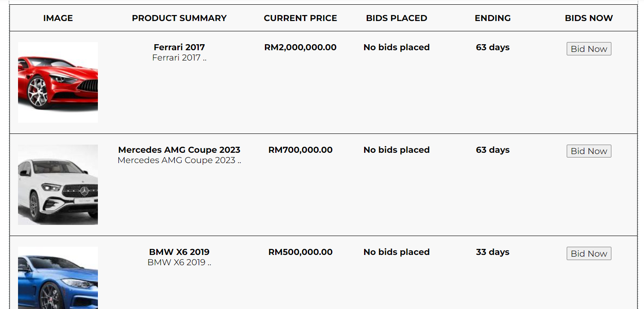The image size is (644, 309).
Task: Click the RM2,000,000.00 price
Action: [300, 47]
